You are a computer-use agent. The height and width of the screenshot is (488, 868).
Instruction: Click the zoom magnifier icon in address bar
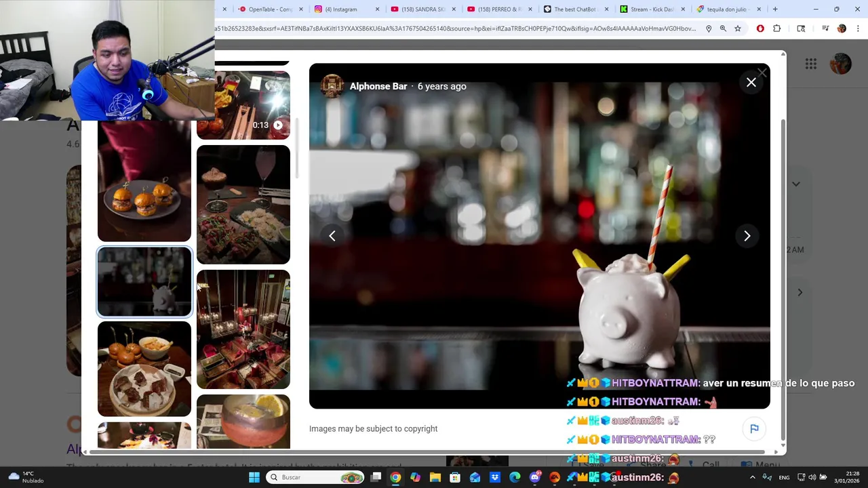pos(723,28)
